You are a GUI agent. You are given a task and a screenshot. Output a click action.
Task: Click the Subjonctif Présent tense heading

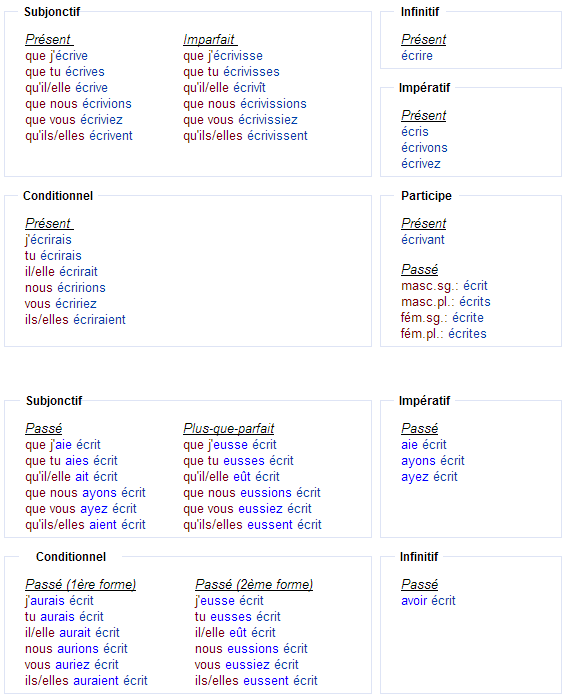(x=49, y=39)
